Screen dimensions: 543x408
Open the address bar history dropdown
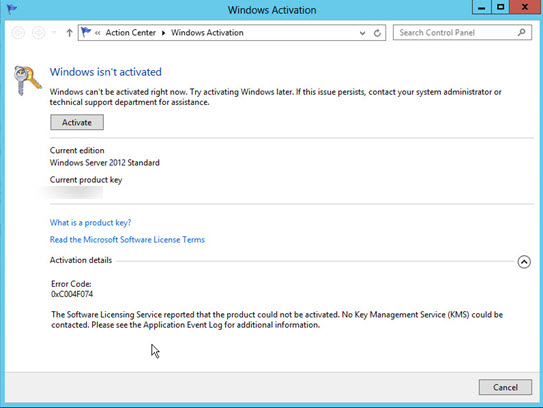point(362,33)
